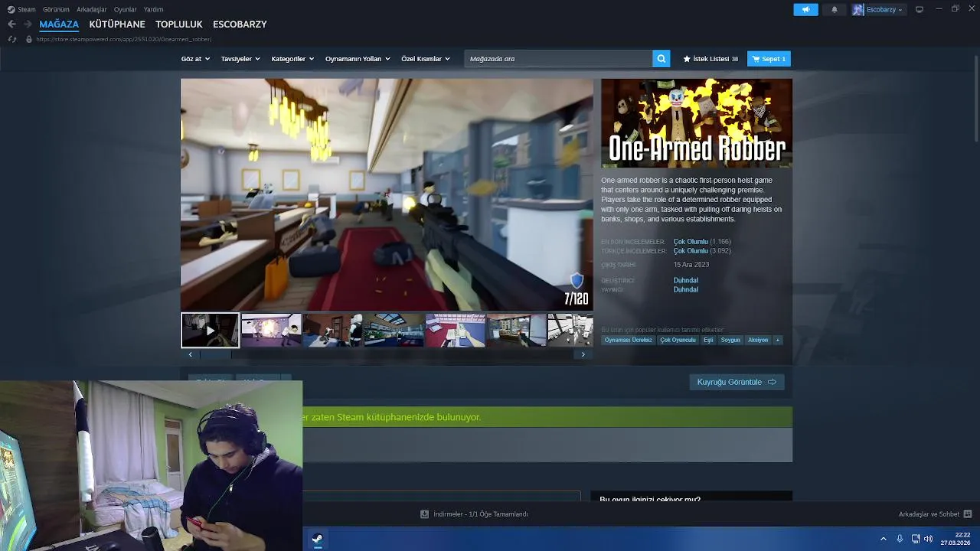Click İndirmeler - 1/1 Öğe Tamamlandı status
Screen dimensions: 980x551
(x=480, y=514)
